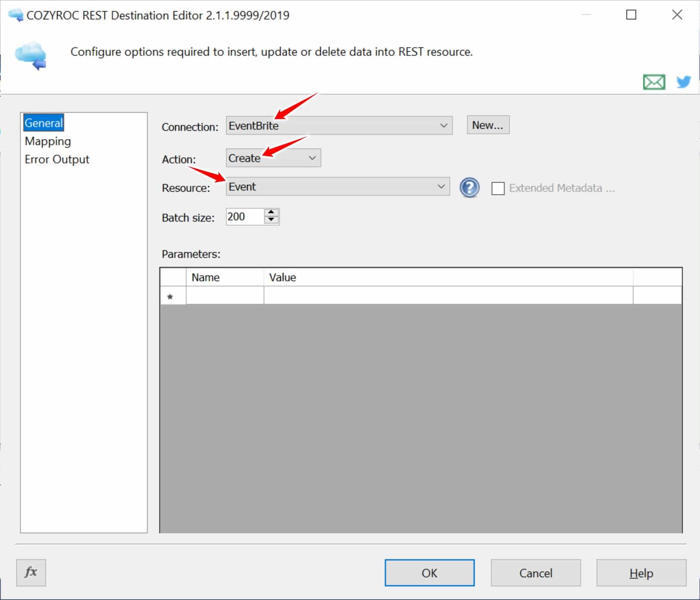Click the Value column header
The height and width of the screenshot is (600, 700).
tap(448, 277)
